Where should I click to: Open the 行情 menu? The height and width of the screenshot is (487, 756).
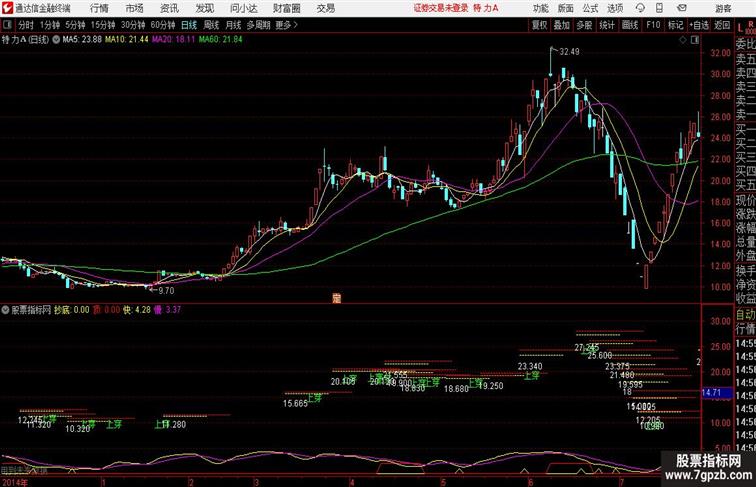click(99, 8)
